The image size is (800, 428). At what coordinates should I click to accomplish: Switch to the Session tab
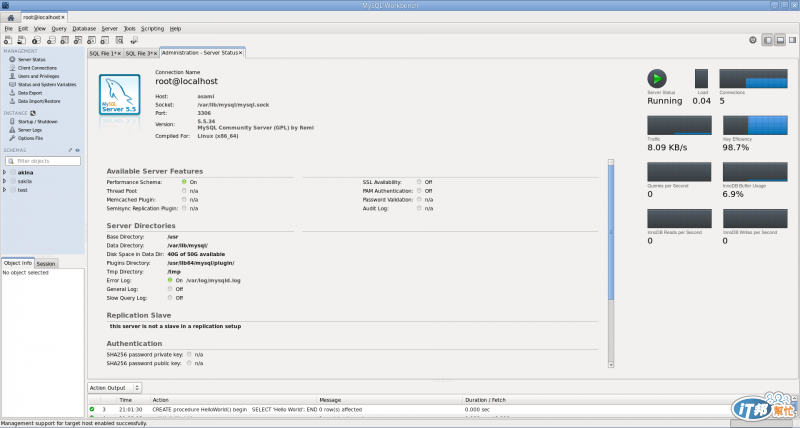(x=46, y=264)
